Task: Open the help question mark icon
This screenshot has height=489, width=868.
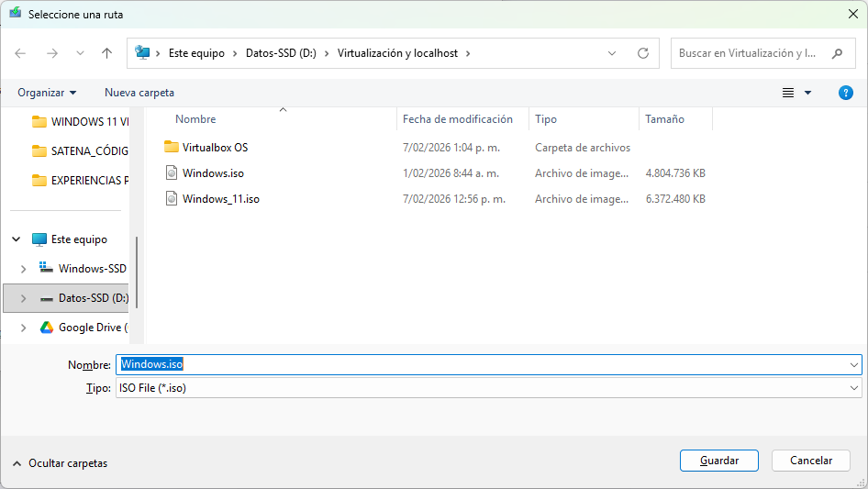Action: pos(846,93)
